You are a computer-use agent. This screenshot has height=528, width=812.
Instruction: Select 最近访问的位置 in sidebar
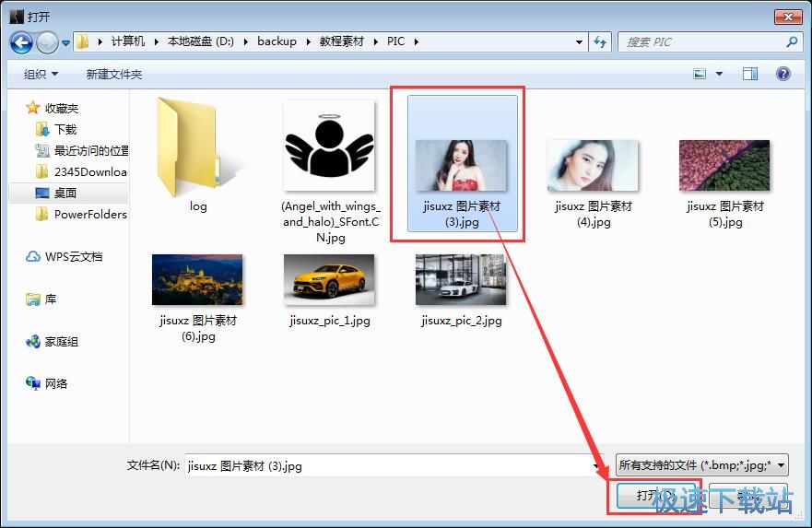[x=91, y=150]
